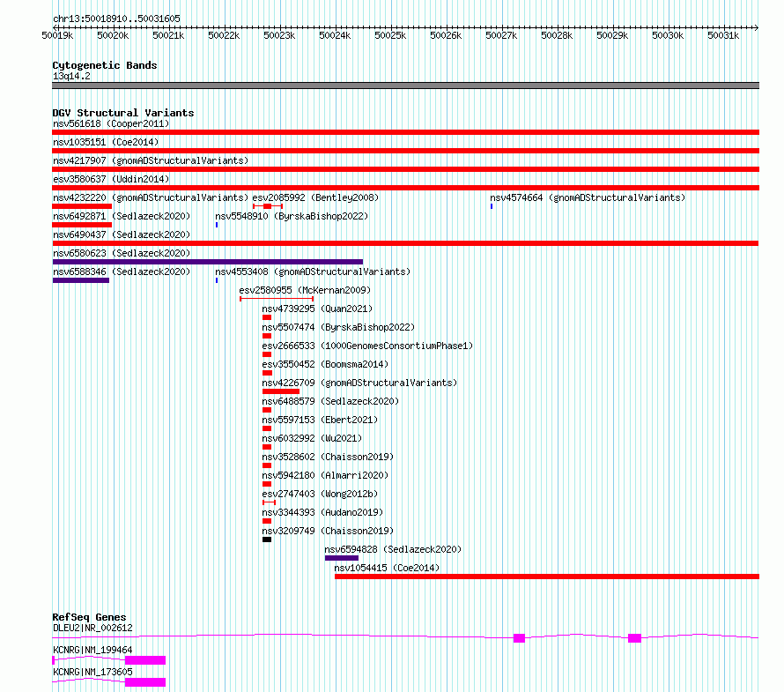Click esv2747403 (Wong2012b) label
This screenshot has height=692, width=784.
click(320, 494)
